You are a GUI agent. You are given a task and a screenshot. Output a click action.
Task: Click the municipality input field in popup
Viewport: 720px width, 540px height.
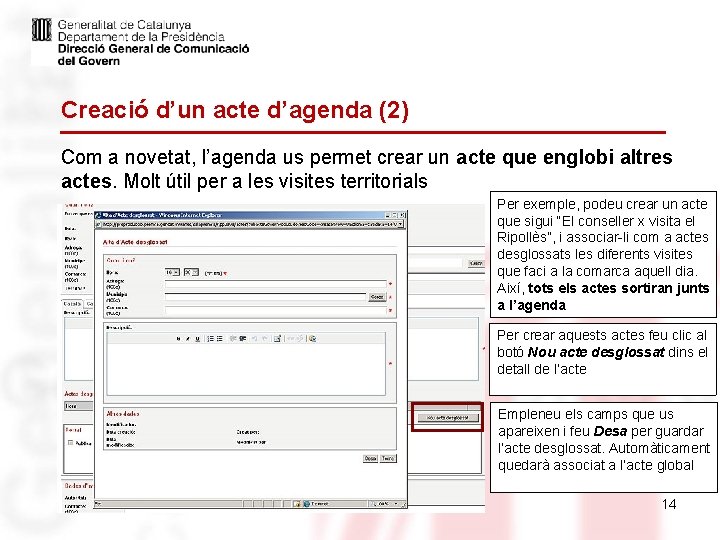tap(266, 297)
